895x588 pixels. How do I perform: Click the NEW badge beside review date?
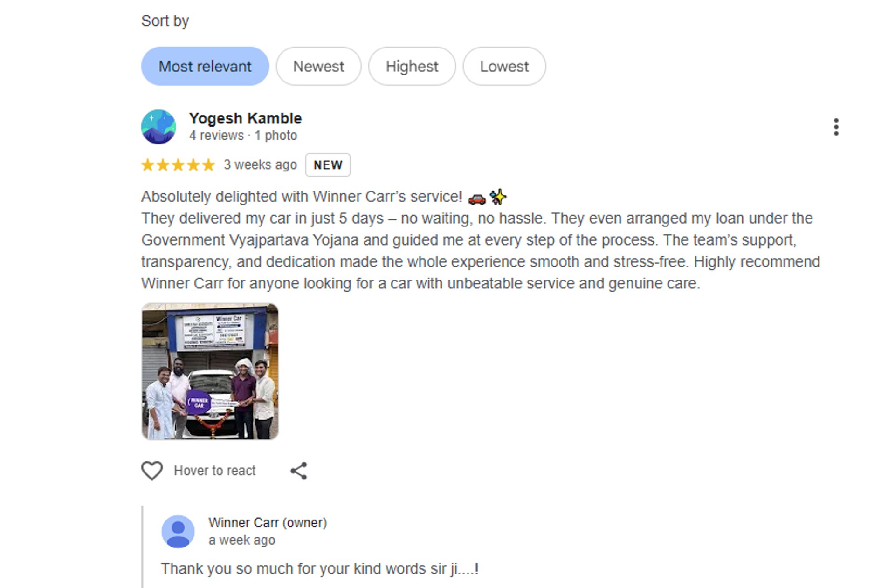click(328, 165)
